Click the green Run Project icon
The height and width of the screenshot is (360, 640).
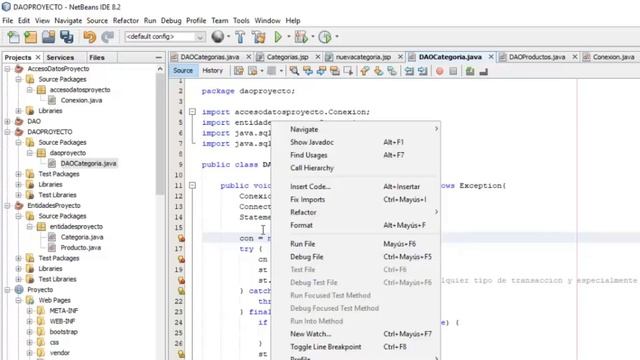[x=278, y=37]
